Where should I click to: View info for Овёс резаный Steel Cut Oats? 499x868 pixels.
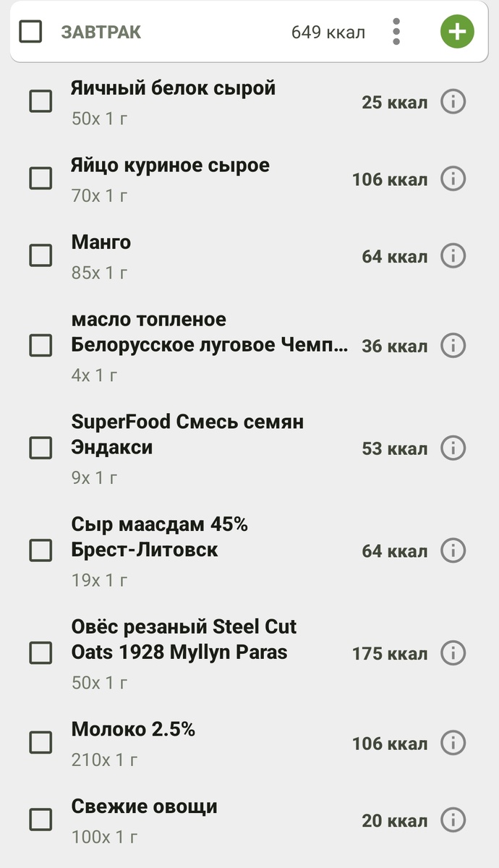(453, 653)
